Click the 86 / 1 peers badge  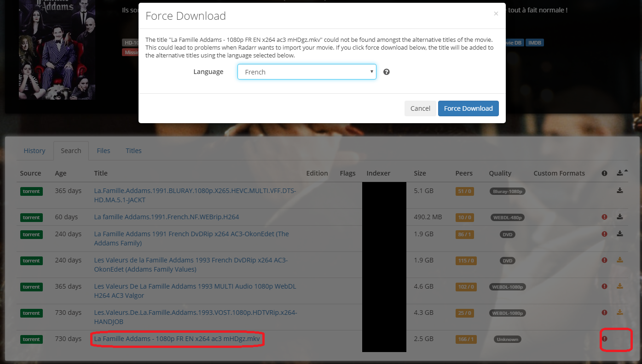464,234
